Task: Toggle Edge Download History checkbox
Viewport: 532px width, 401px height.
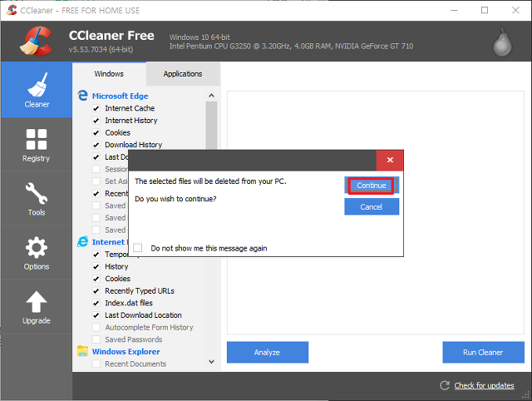Action: [x=96, y=145]
